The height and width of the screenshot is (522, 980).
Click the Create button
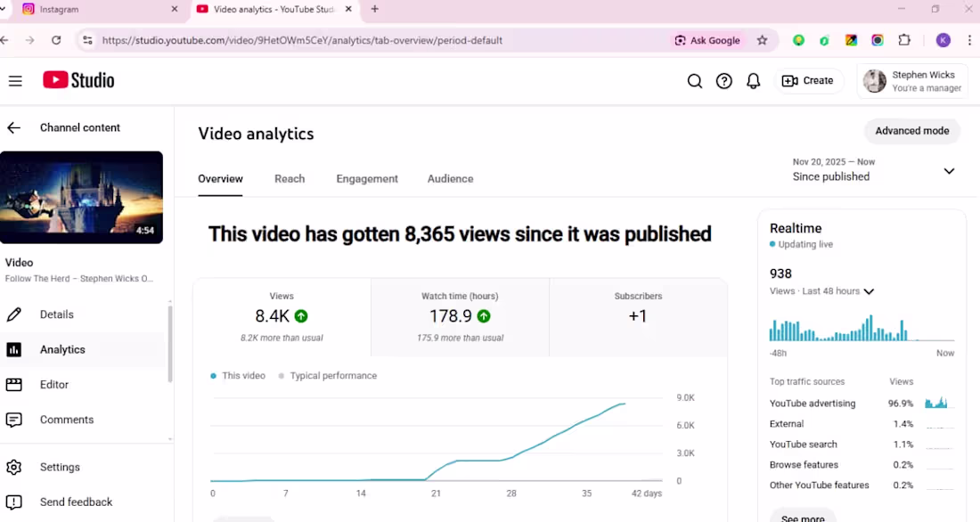tap(808, 81)
